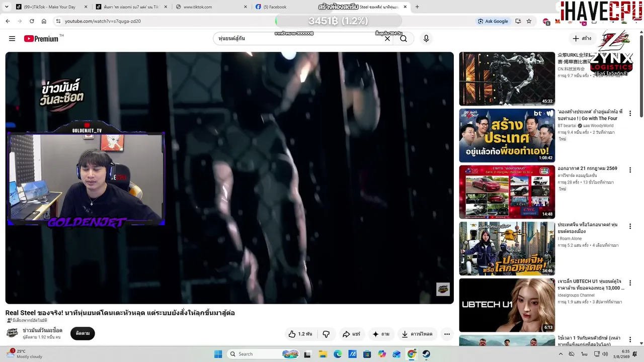Clear the YouTube search text

[x=387, y=39]
